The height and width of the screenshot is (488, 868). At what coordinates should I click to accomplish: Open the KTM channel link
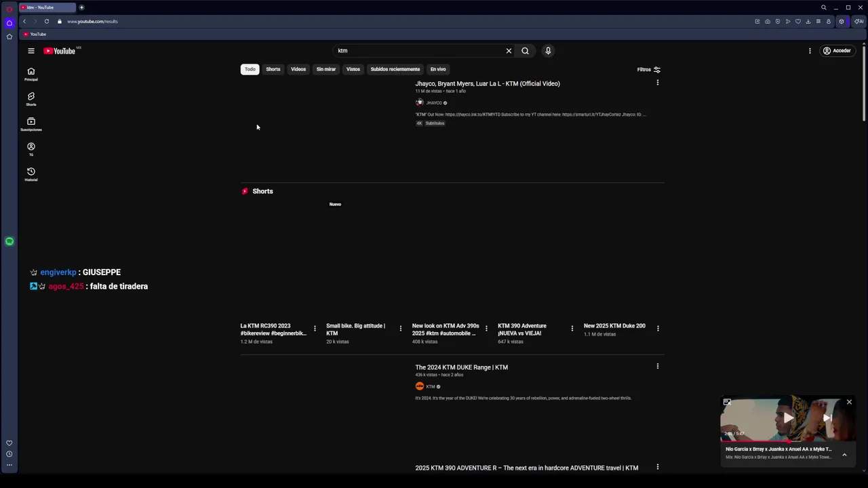[431, 386]
